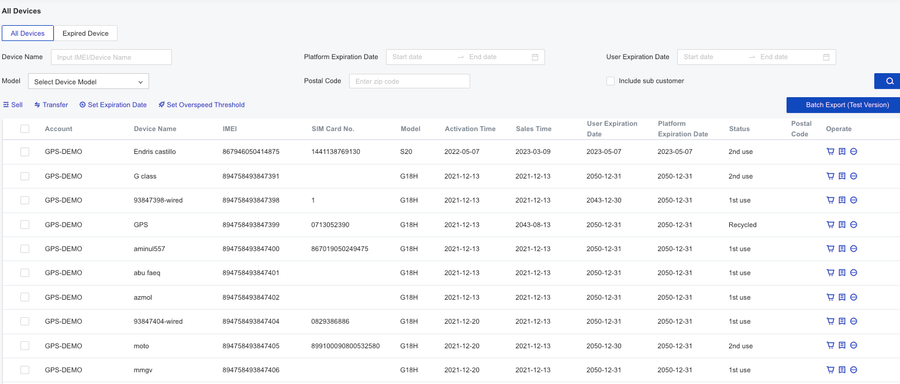Click the minus circle icon in the moto row
Image resolution: width=900 pixels, height=384 pixels.
854,346
